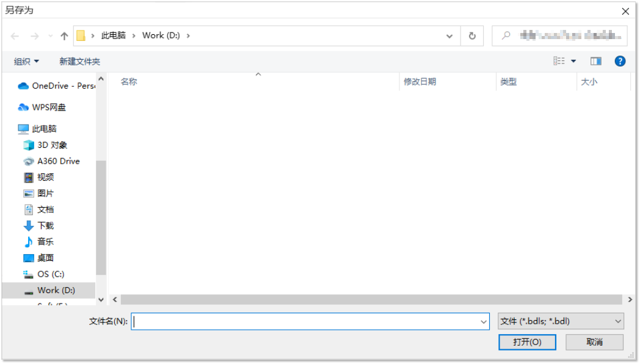
Task: Go forward with the right arrow button
Action: point(35,36)
